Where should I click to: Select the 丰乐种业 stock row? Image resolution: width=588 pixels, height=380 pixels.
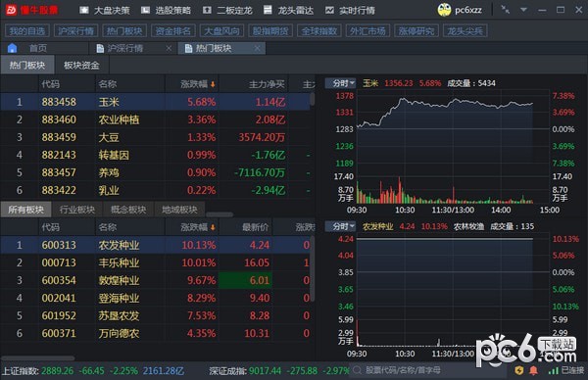pos(155,262)
